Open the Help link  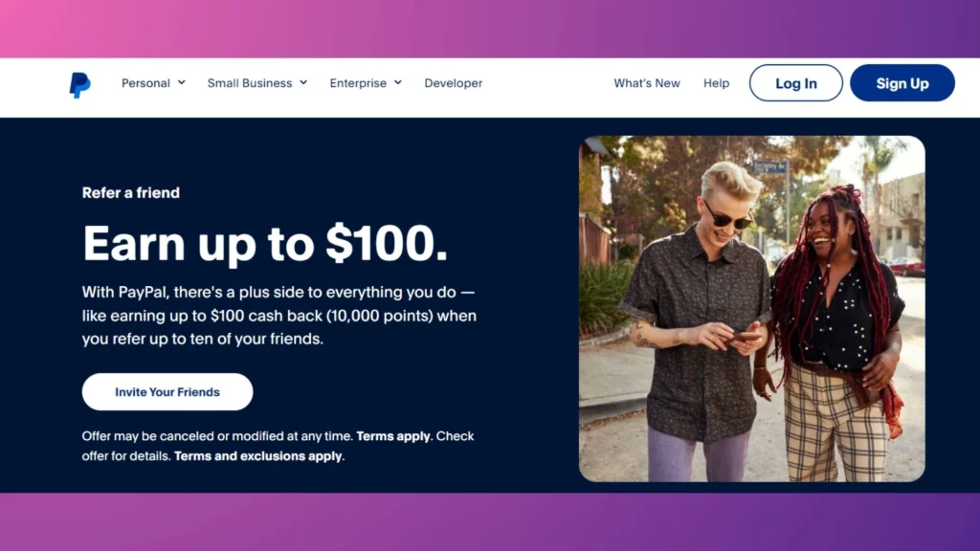[716, 83]
